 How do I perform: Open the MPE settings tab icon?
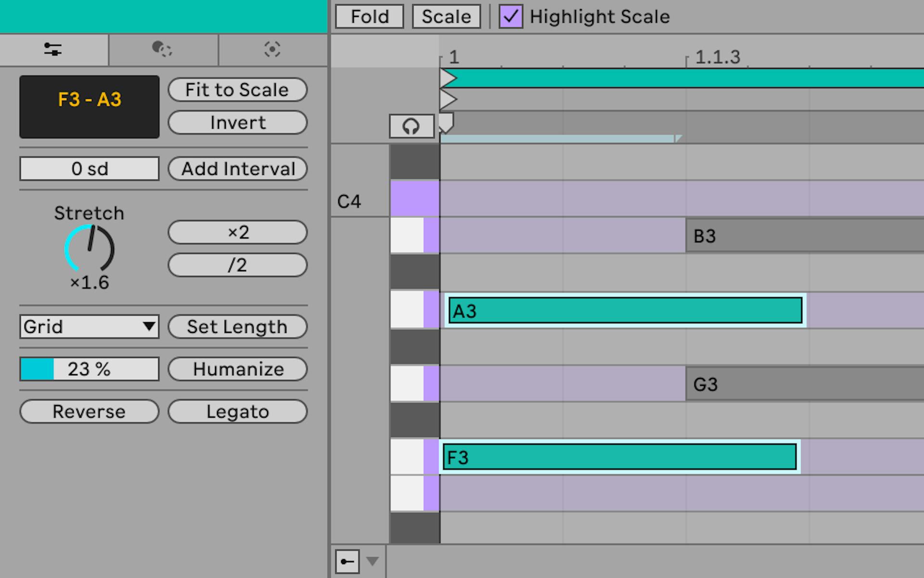tap(272, 50)
